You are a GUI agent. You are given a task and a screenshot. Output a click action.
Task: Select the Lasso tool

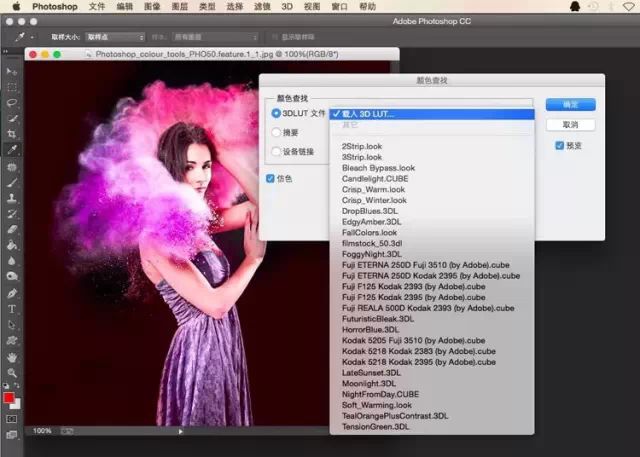(x=12, y=102)
